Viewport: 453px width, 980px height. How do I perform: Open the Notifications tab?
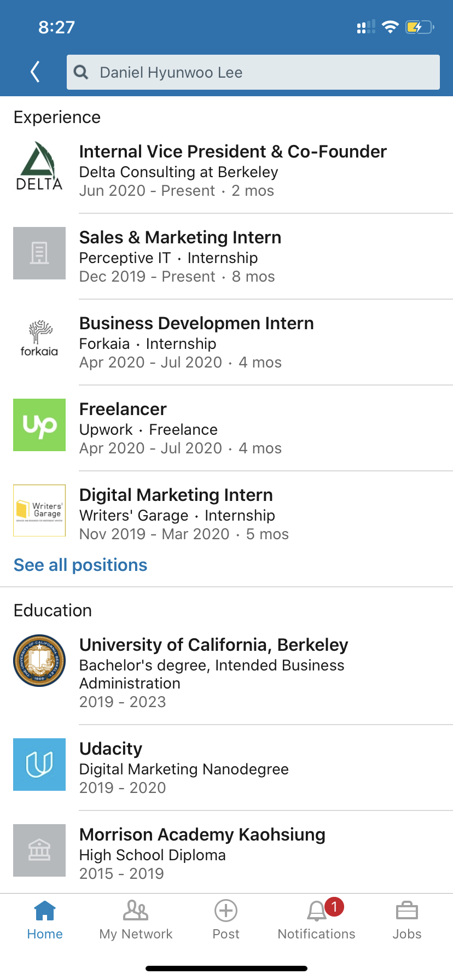coord(316,920)
